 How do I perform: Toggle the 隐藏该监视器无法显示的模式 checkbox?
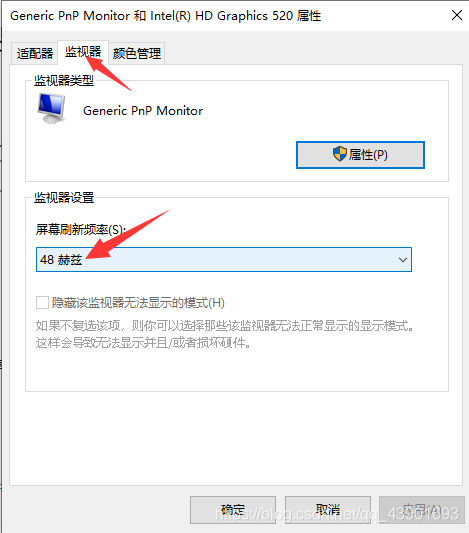(42, 303)
